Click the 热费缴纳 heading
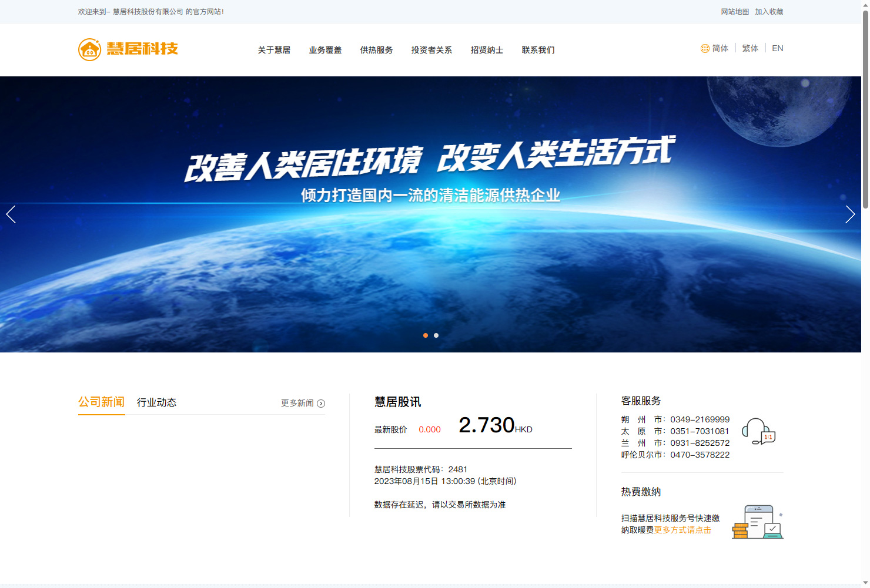The height and width of the screenshot is (588, 870). [x=641, y=492]
